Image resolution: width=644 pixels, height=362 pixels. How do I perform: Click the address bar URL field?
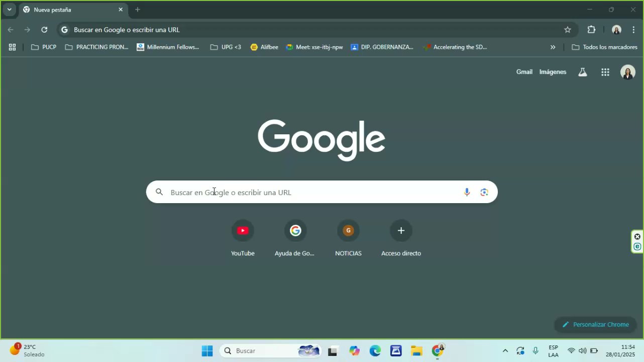point(316,30)
